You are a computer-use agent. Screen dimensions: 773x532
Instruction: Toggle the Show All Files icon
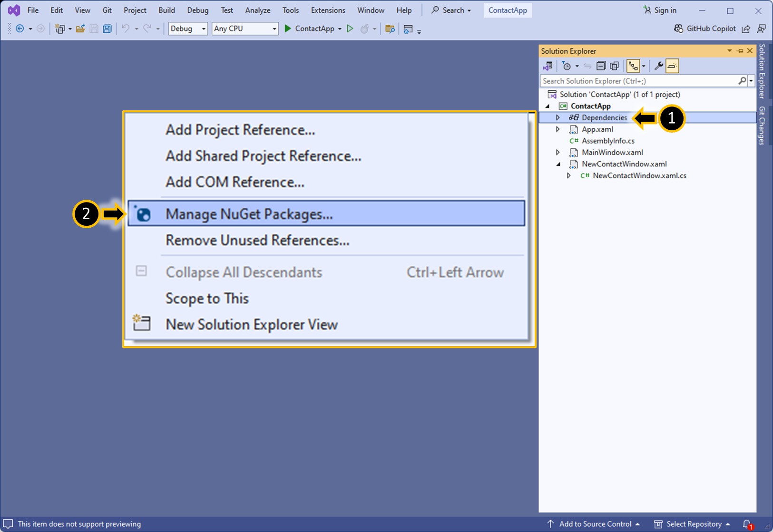pos(615,66)
